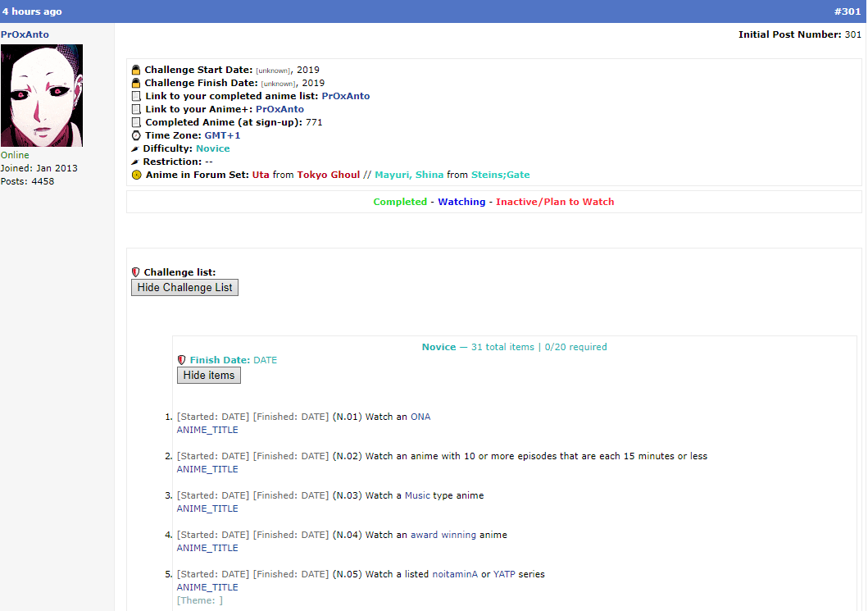Click yellow smiley icon beside Anime in Forum Set
Screen dimensions: 868x611
137,175
